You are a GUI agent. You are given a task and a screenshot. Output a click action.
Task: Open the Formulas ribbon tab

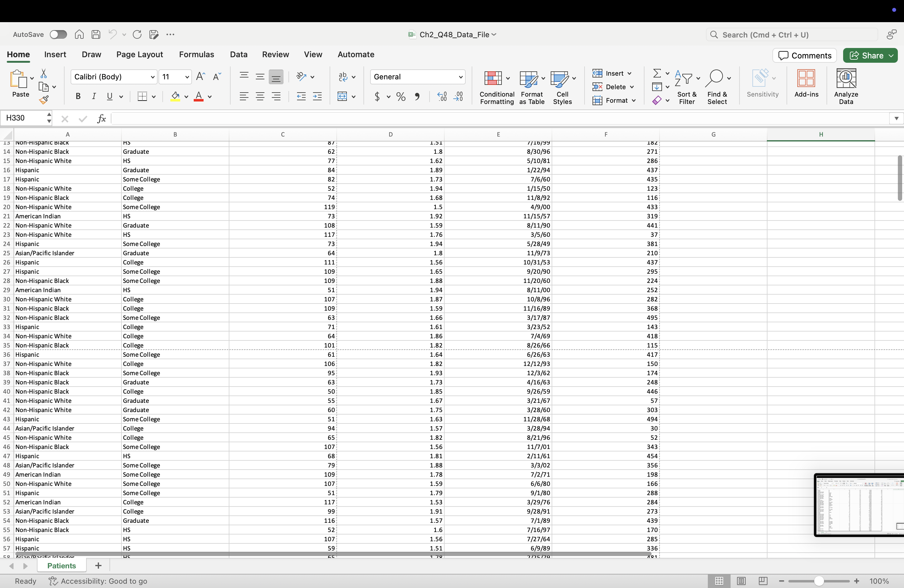click(196, 54)
